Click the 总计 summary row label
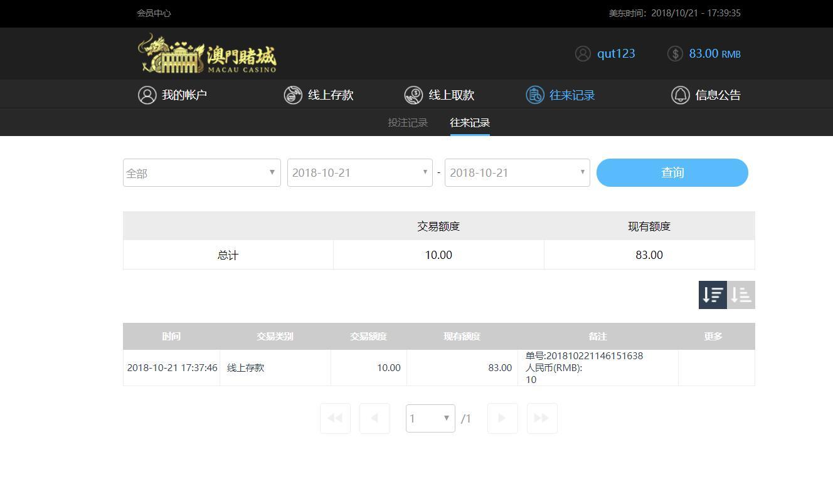 pos(228,255)
